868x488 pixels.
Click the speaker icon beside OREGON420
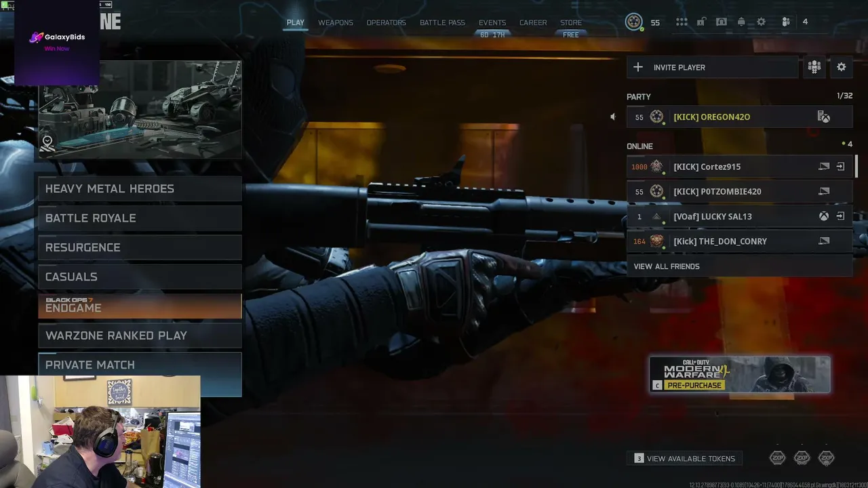pyautogui.click(x=612, y=117)
